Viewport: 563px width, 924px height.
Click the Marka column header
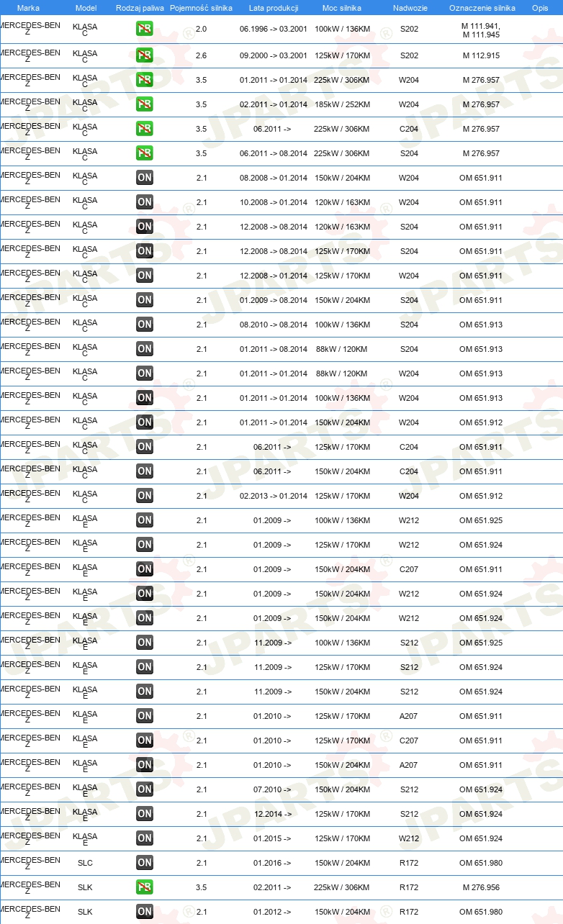point(28,8)
